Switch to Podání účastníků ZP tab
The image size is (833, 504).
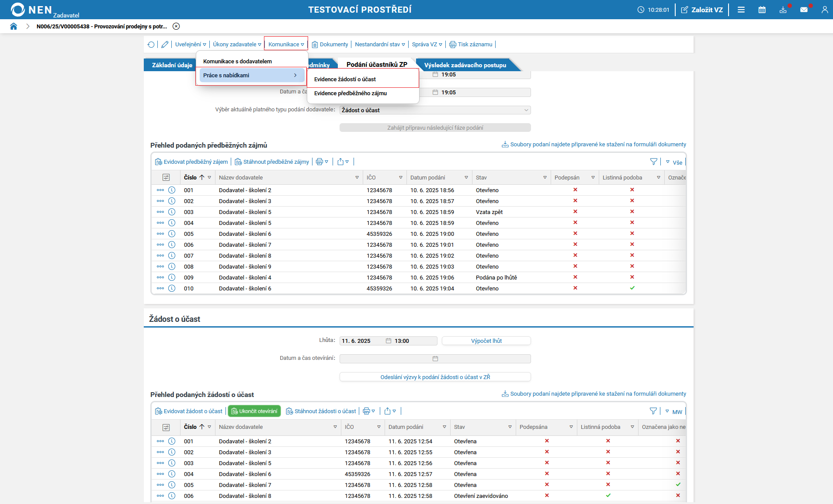tap(377, 65)
